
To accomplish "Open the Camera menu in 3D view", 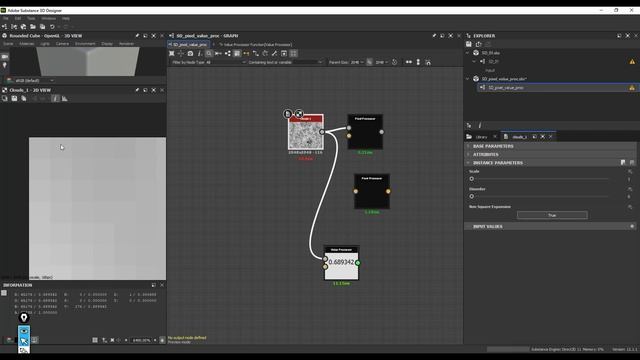I will (62, 44).
